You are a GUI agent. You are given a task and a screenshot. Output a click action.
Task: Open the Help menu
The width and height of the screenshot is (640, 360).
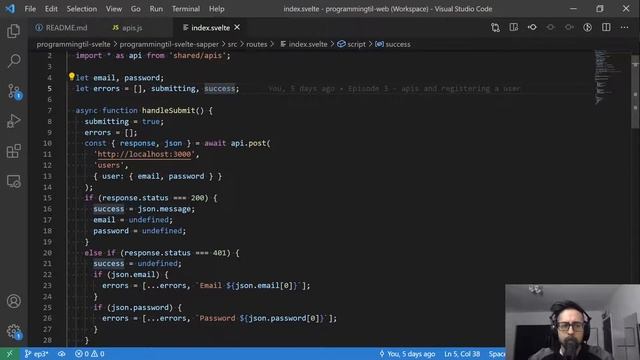(x=216, y=9)
